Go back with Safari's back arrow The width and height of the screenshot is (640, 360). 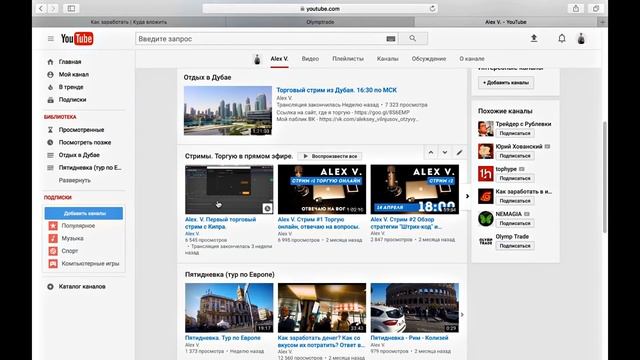pyautogui.click(x=41, y=8)
